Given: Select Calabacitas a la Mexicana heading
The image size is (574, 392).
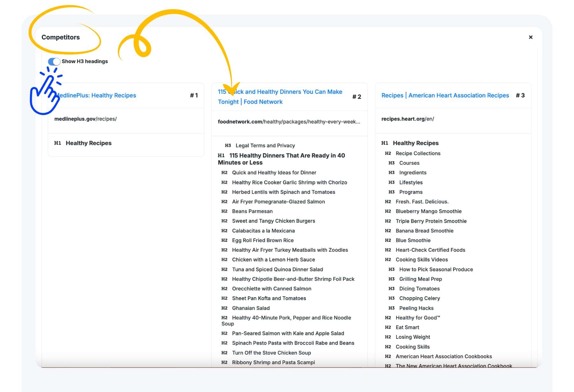Looking at the screenshot, I should 263,231.
